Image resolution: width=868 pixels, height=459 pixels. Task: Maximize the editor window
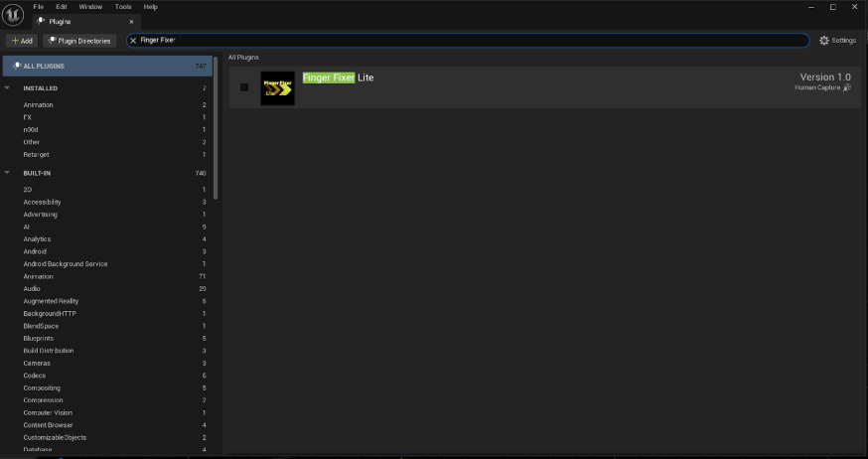tap(832, 7)
